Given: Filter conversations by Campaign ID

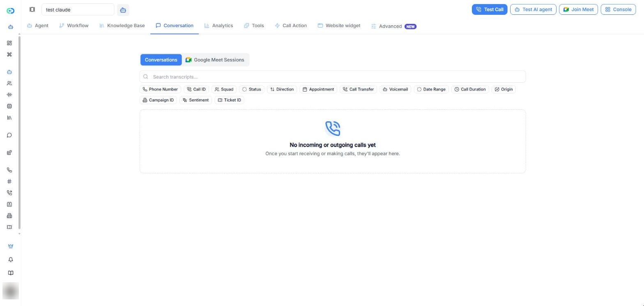Looking at the screenshot, I should tap(158, 100).
